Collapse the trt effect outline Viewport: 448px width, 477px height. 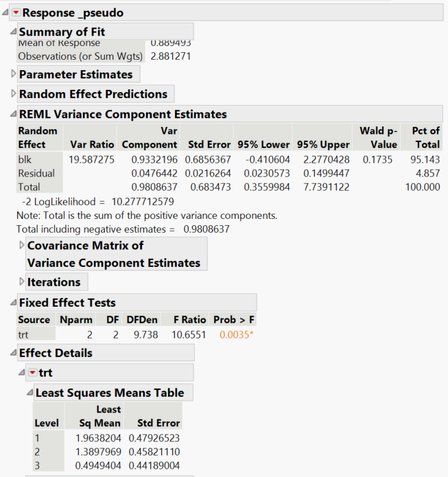(21, 373)
